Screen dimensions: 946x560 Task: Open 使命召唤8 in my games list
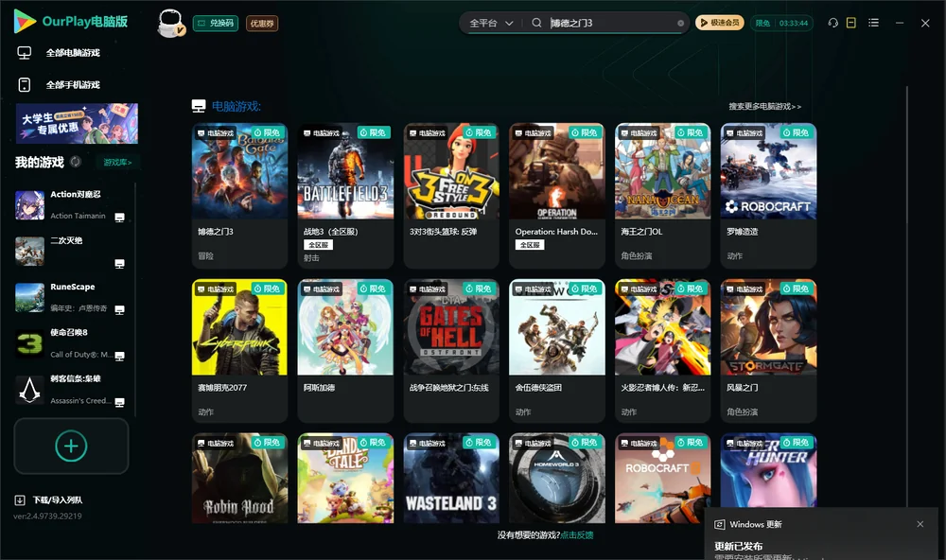[x=71, y=343]
